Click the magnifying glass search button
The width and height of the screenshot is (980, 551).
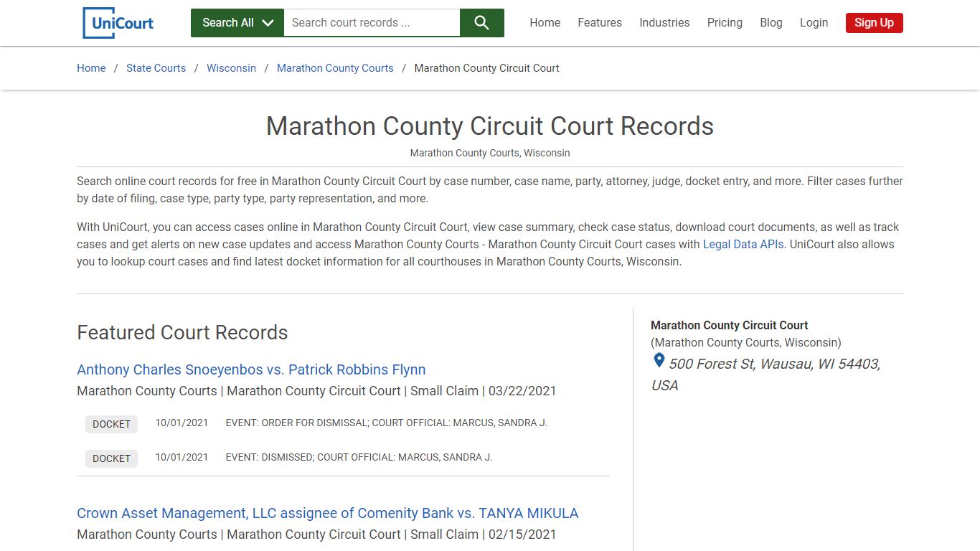pyautogui.click(x=482, y=23)
